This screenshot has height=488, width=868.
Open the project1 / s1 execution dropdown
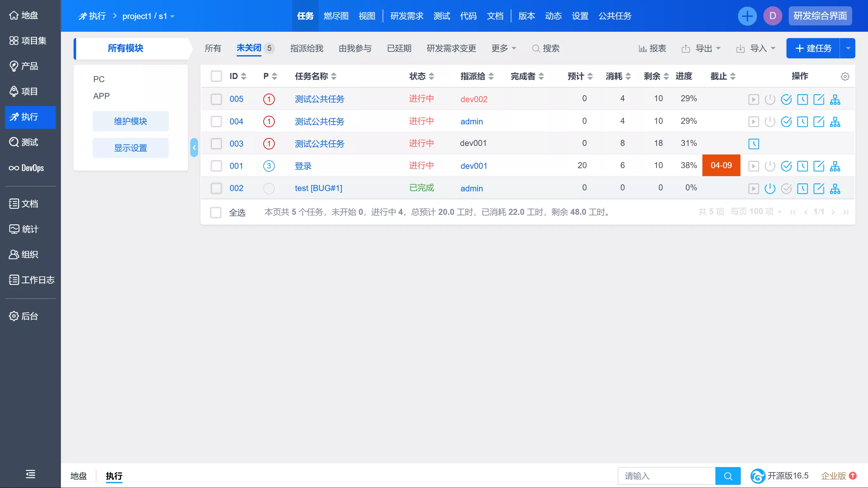coord(148,16)
